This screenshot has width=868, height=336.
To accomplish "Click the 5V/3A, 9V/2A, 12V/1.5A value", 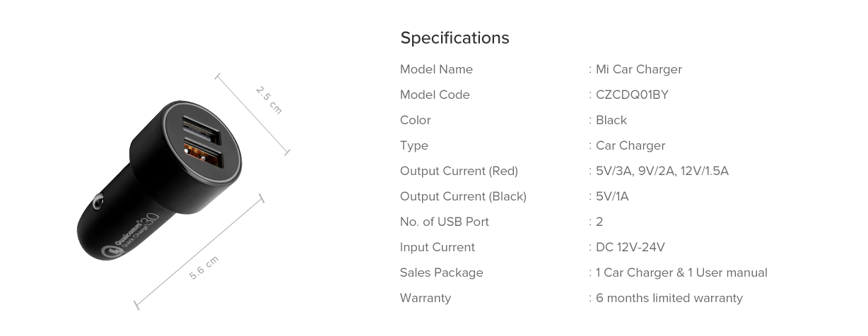I will (662, 171).
